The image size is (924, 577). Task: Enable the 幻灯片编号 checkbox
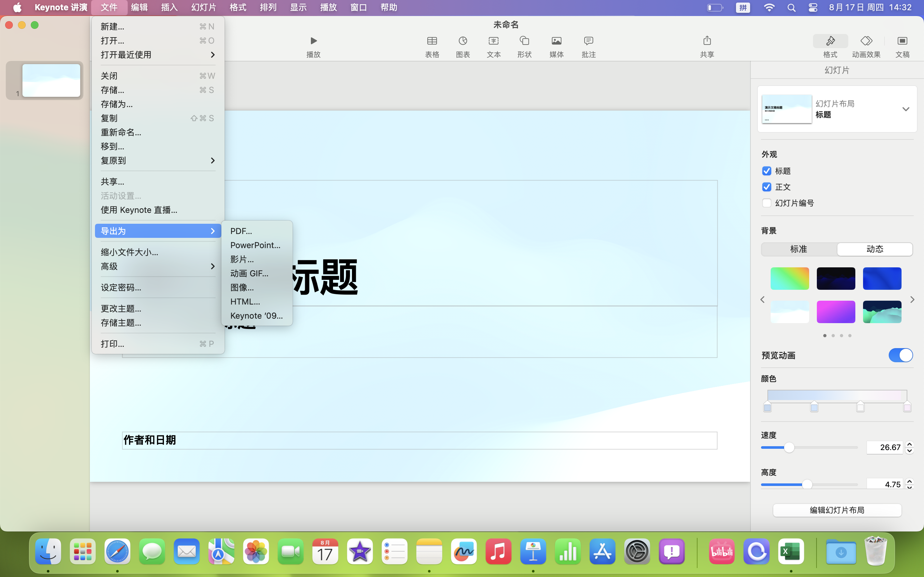pos(767,203)
